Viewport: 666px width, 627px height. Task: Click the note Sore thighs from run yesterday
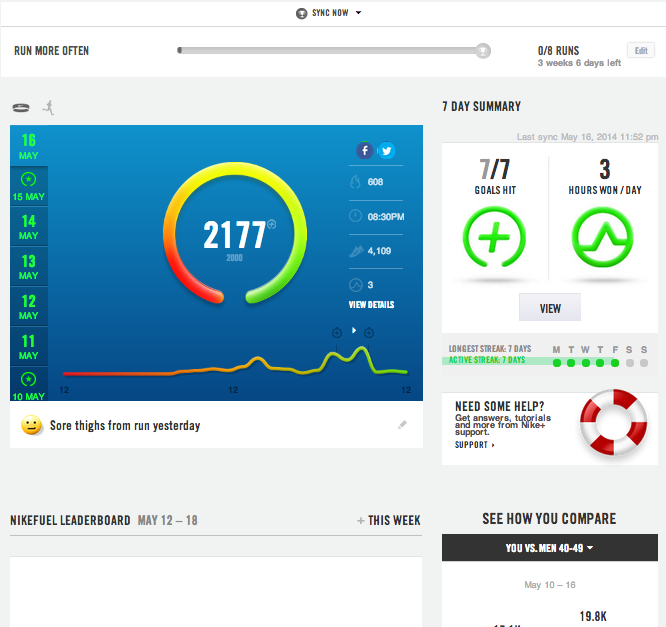pos(125,425)
